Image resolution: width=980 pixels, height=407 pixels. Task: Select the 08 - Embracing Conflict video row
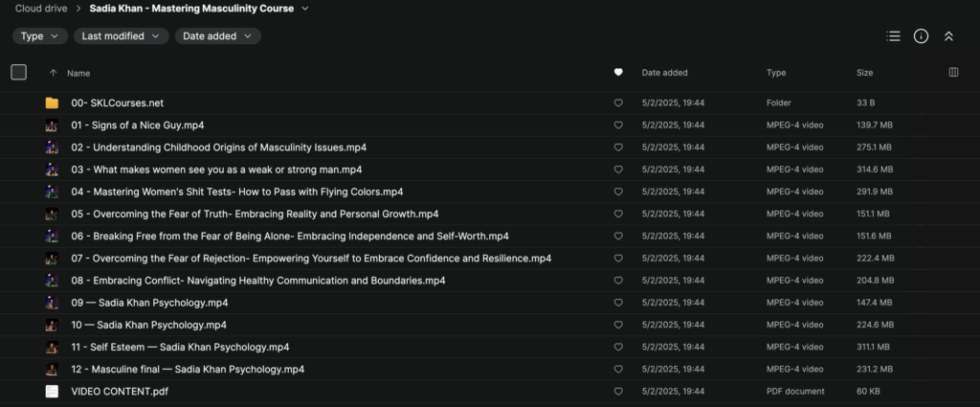(x=258, y=281)
